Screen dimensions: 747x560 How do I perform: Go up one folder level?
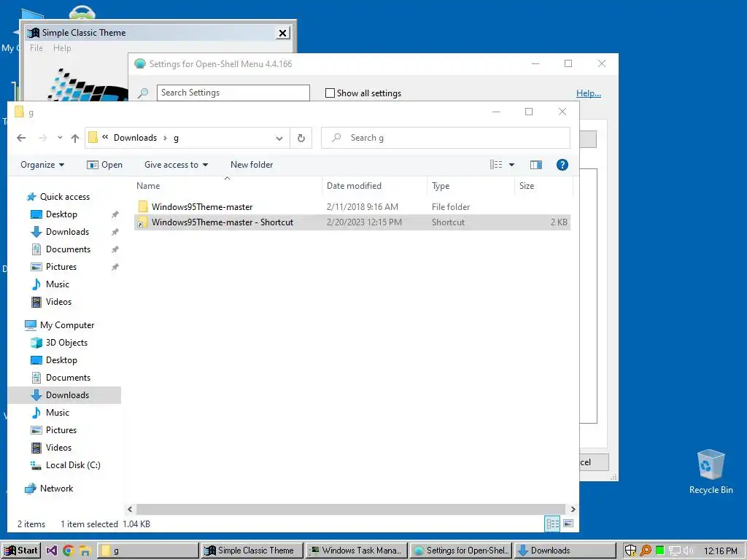[x=75, y=138]
